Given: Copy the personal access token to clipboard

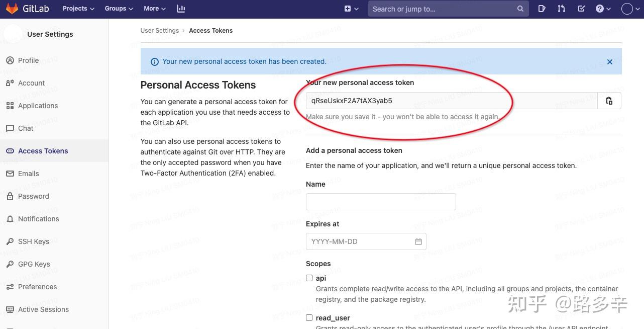Looking at the screenshot, I should point(609,101).
